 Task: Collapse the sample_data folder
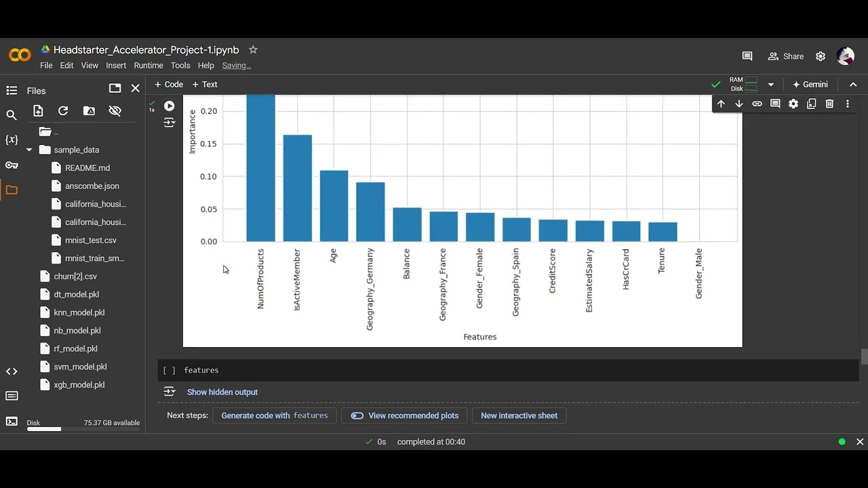[29, 150]
